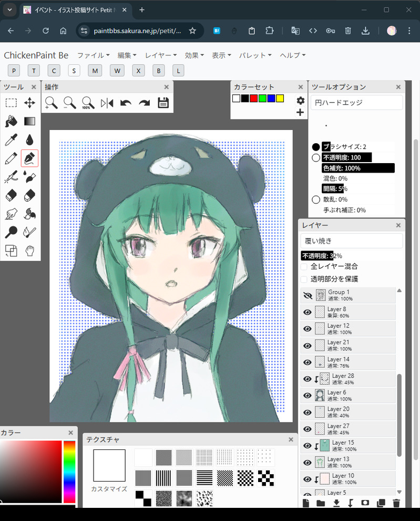This screenshot has height=521, width=420.
Task: Click the horizontal mirror flip icon
Action: pos(107,103)
